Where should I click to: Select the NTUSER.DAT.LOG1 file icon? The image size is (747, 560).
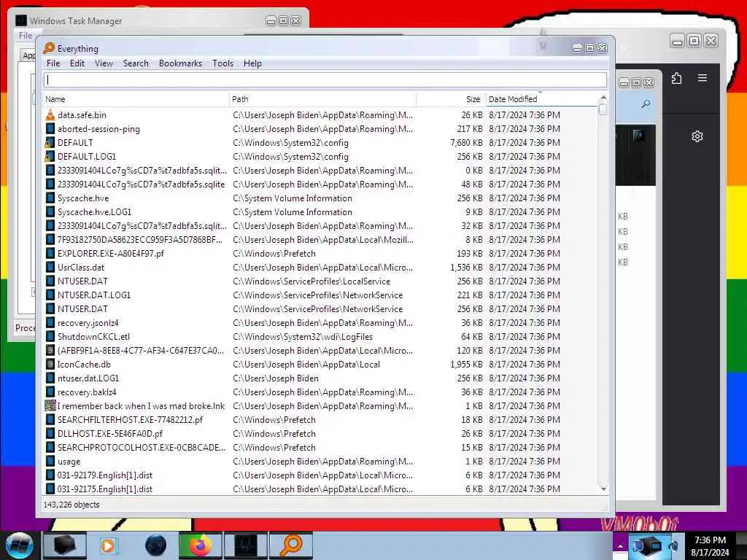point(50,295)
